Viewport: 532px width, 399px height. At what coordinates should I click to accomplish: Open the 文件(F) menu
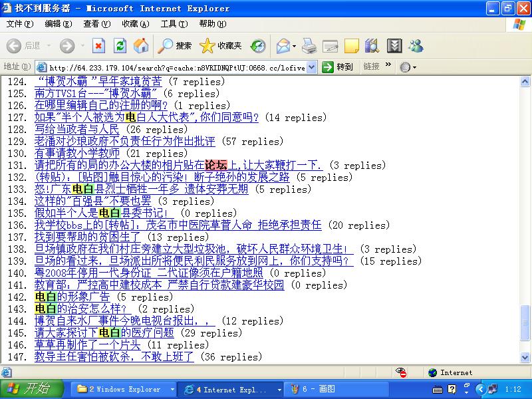pos(19,24)
